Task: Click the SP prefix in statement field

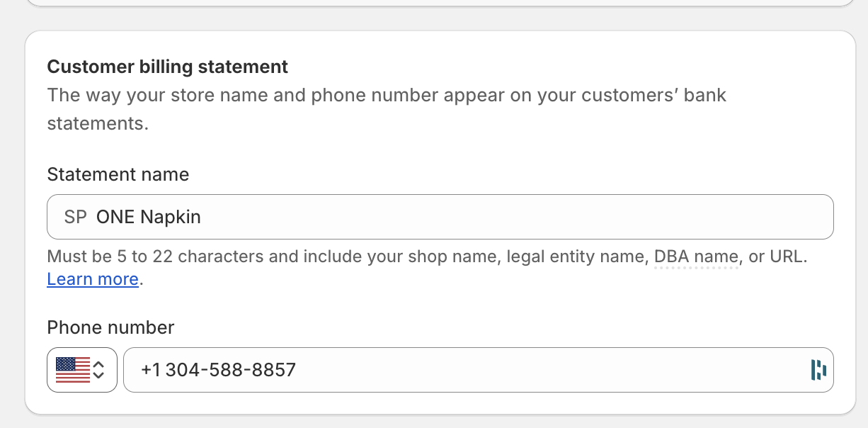Action: click(75, 217)
